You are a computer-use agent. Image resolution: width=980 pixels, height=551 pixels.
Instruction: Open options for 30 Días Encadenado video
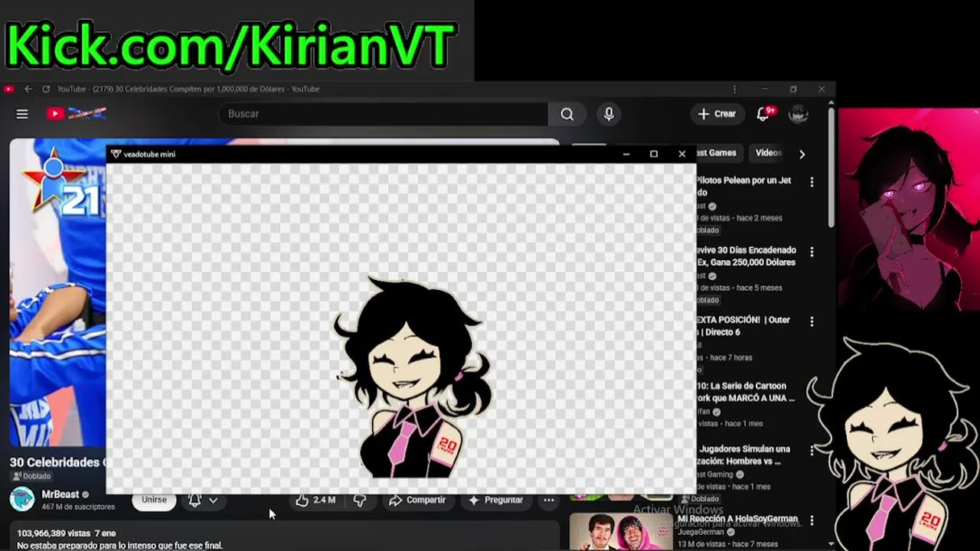pos(812,252)
